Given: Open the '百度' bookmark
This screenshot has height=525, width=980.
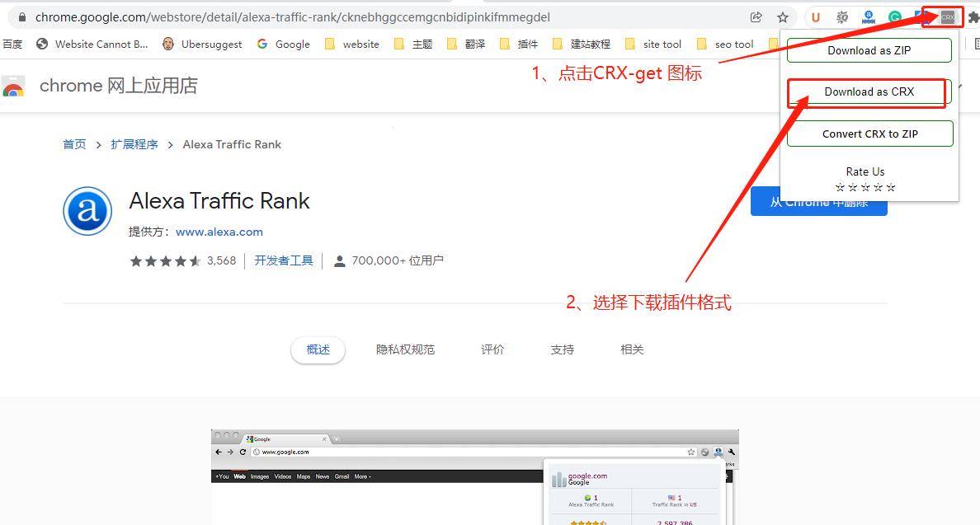Looking at the screenshot, I should [x=12, y=44].
